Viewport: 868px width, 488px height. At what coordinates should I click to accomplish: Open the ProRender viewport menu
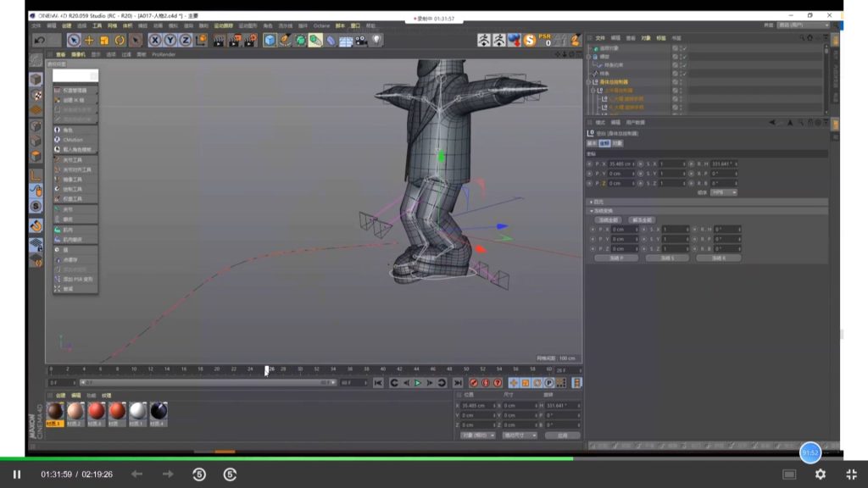[164, 54]
